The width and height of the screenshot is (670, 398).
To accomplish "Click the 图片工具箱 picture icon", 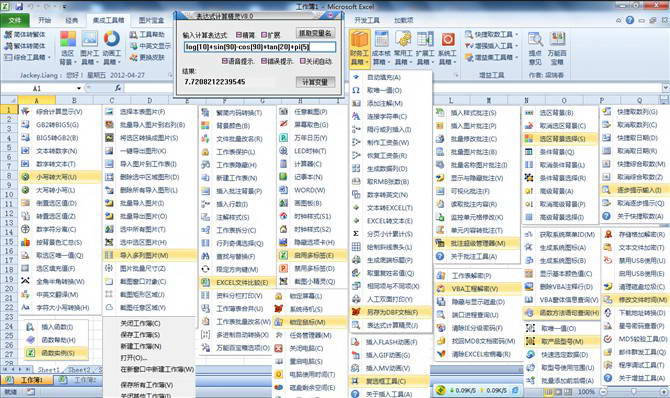I will pos(90,39).
